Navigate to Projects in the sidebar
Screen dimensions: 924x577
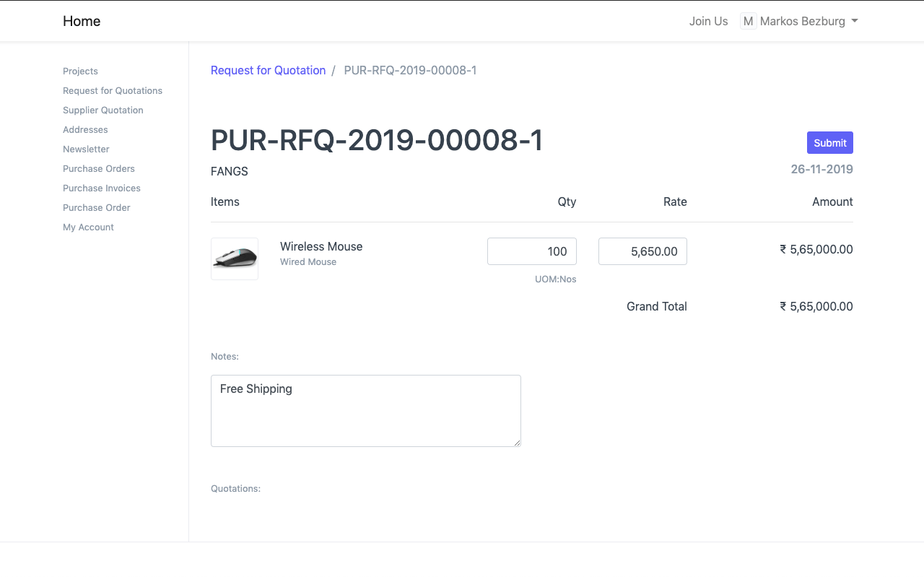click(x=80, y=71)
